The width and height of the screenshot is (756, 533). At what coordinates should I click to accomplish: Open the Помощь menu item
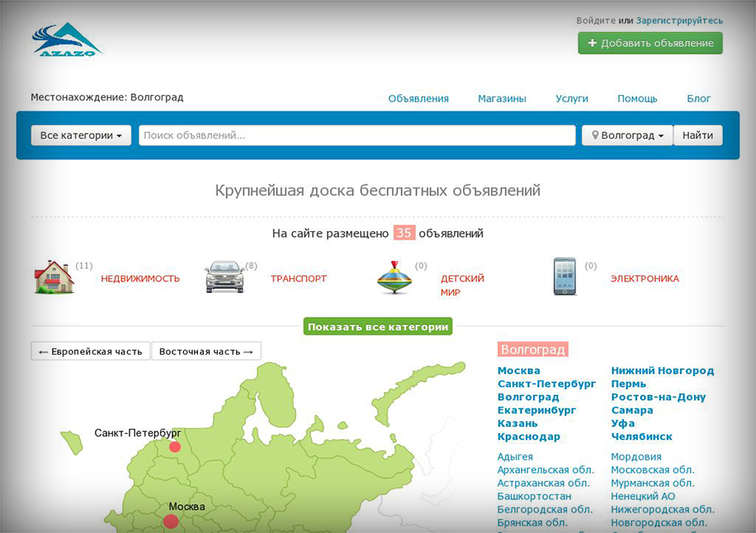coord(637,99)
